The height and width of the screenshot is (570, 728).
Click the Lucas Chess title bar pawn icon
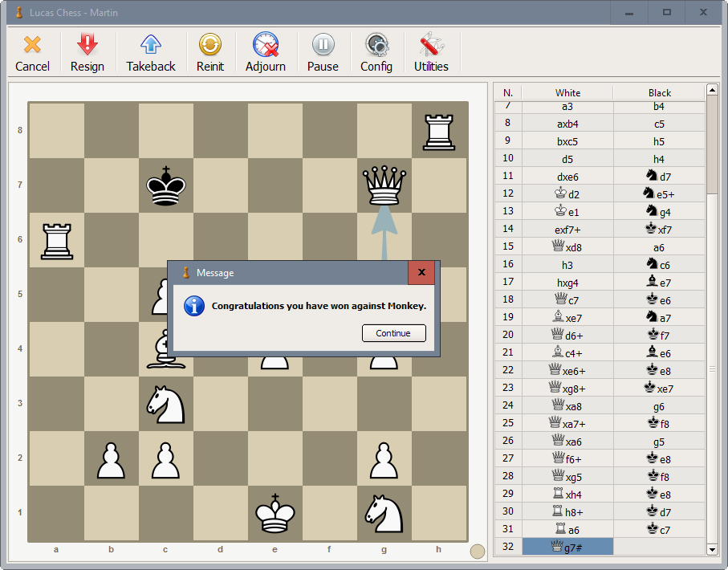pos(19,13)
